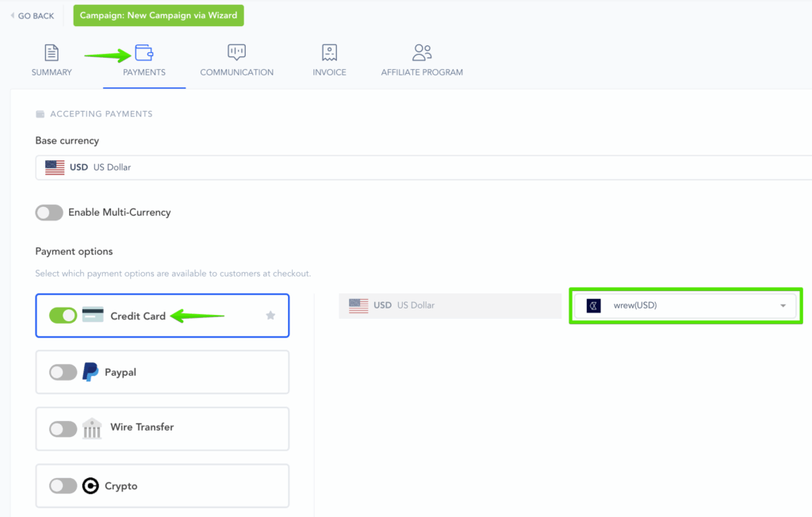This screenshot has width=812, height=517.
Task: Switch to the Communication tab label
Action: (236, 72)
